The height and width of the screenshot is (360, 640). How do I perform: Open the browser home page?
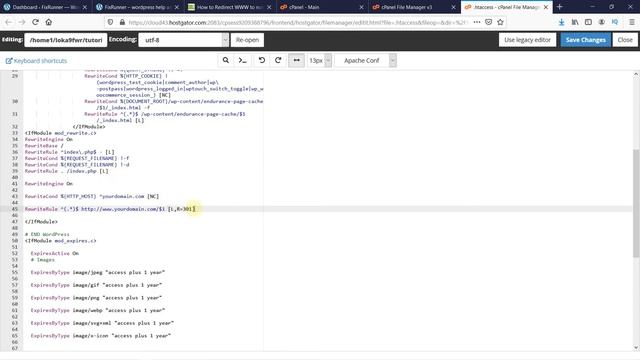click(49, 22)
